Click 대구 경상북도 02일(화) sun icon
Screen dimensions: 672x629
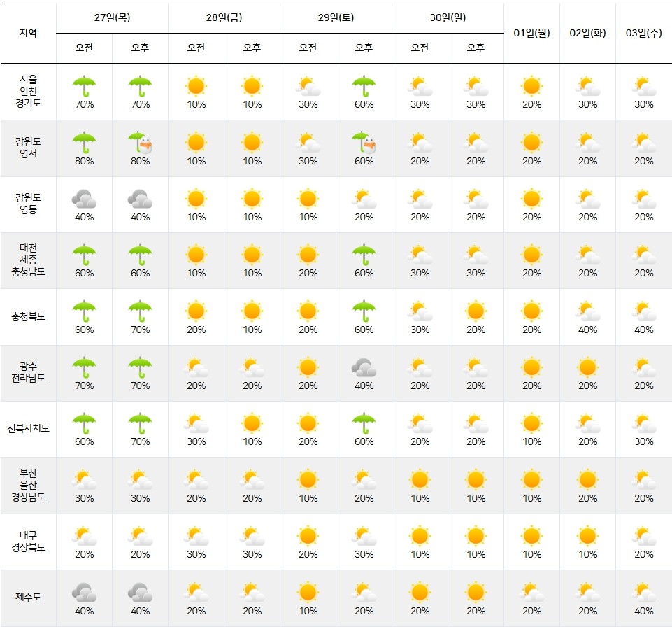point(587,537)
